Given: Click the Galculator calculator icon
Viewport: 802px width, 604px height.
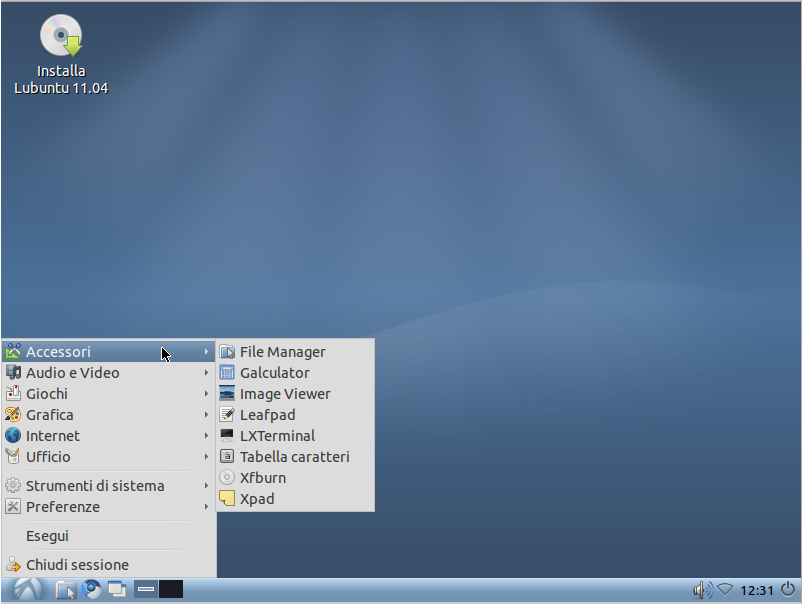Looking at the screenshot, I should pyautogui.click(x=227, y=373).
